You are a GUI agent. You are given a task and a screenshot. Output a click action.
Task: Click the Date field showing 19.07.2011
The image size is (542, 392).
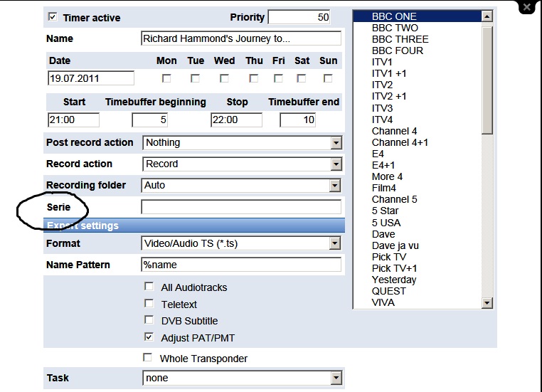(91, 78)
